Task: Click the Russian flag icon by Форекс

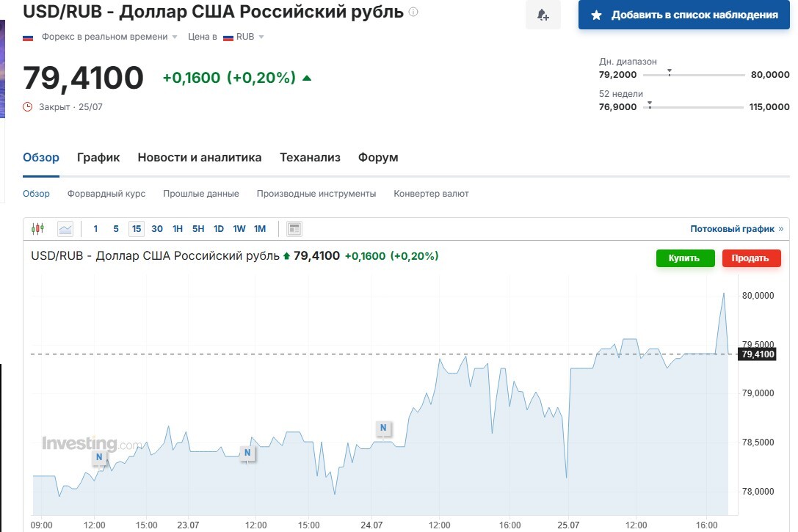Action: pyautogui.click(x=28, y=37)
